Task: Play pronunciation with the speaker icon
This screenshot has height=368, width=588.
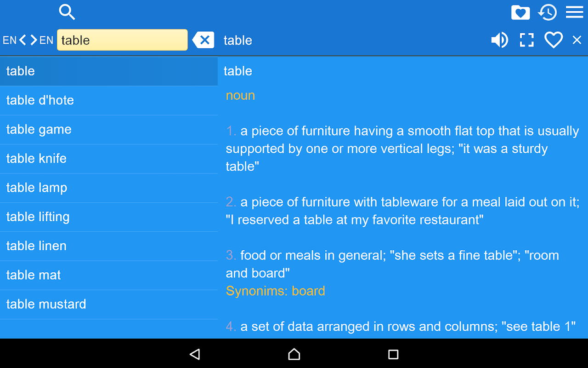Action: [x=499, y=40]
